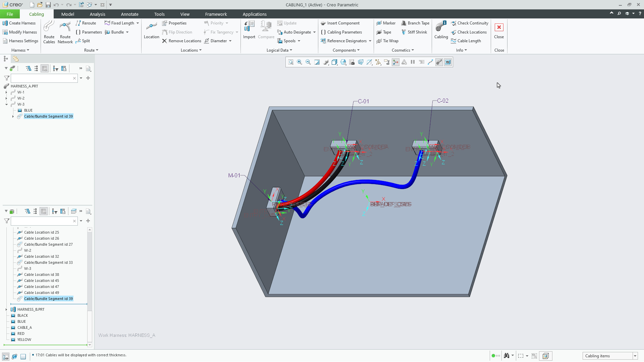Click the model tree search filter field
The height and width of the screenshot is (362, 644).
coord(44,78)
